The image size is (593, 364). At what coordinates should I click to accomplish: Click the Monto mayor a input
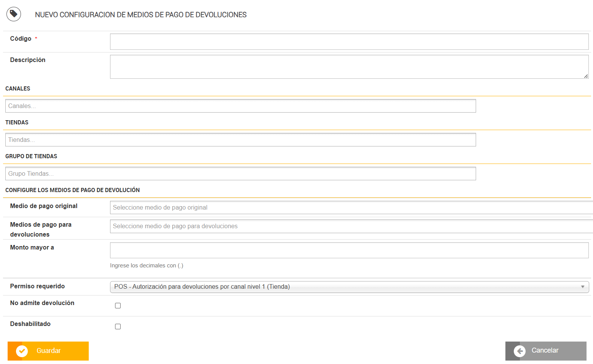(349, 250)
